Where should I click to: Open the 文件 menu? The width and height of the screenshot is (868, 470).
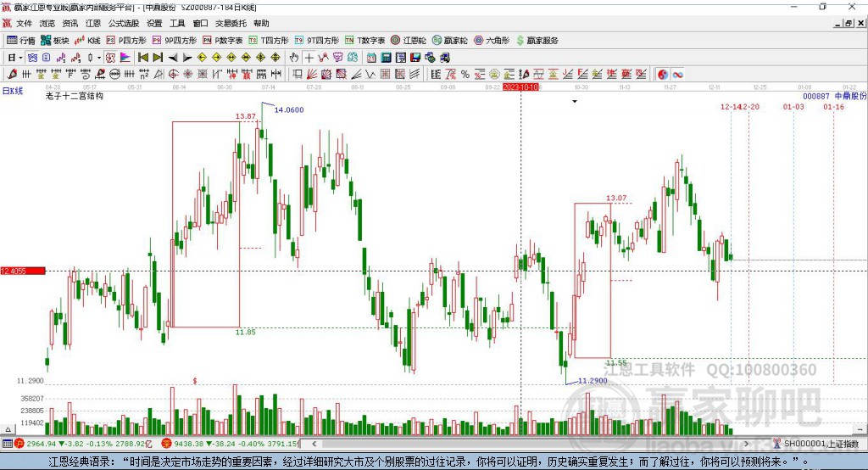click(x=24, y=23)
